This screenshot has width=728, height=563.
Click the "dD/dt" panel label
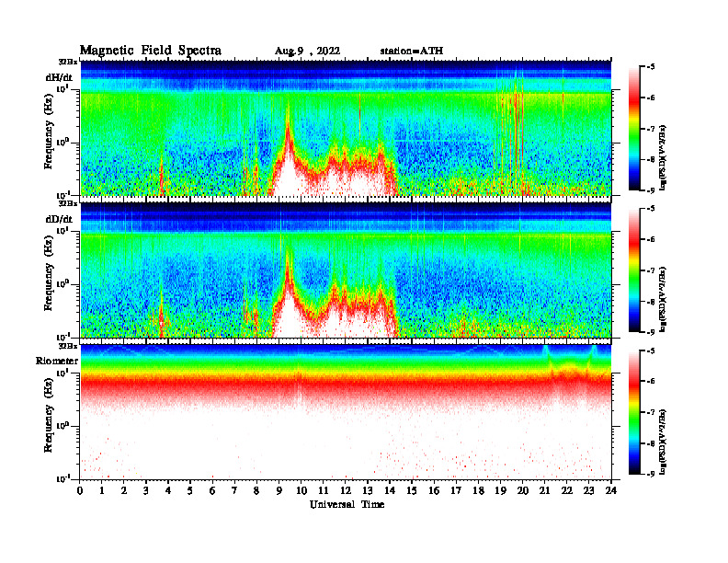(x=59, y=219)
